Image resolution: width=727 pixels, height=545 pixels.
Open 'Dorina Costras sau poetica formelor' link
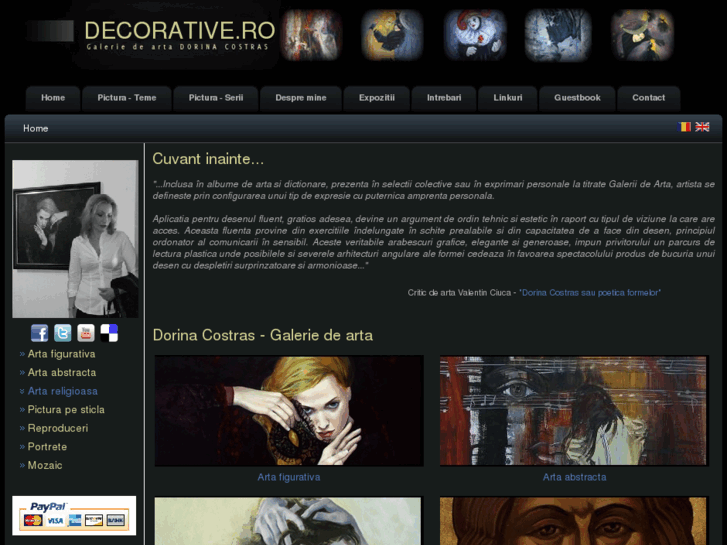point(590,293)
